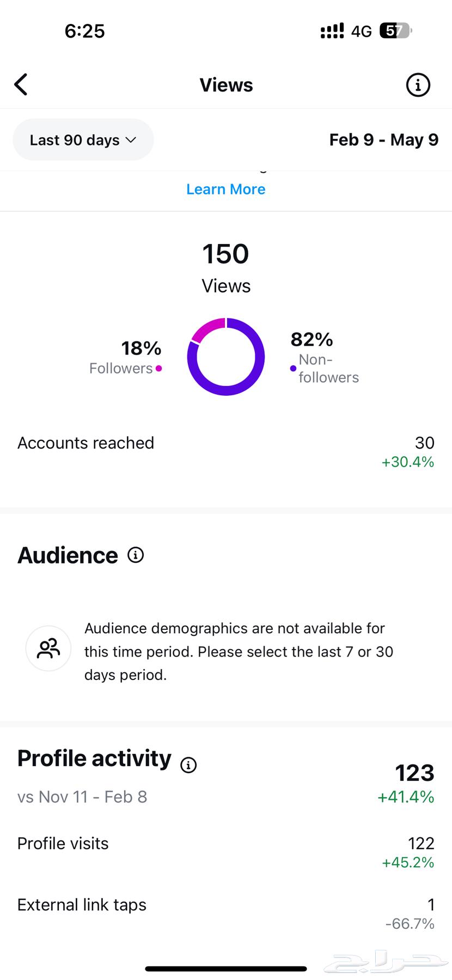Select the Accounts reached row
This screenshot has width=452, height=980.
(226, 452)
